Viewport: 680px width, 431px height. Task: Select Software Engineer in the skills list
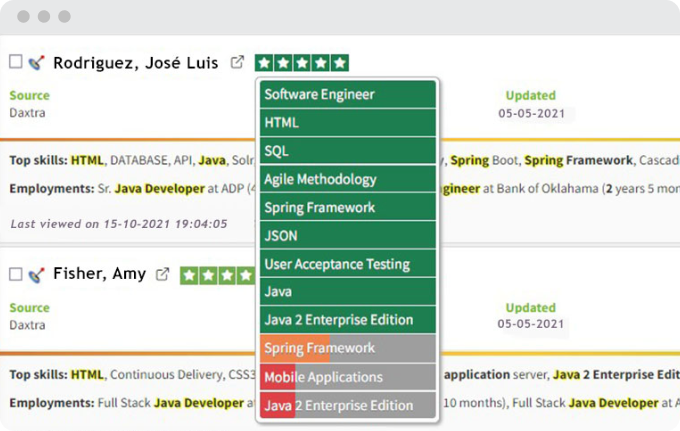(x=347, y=94)
